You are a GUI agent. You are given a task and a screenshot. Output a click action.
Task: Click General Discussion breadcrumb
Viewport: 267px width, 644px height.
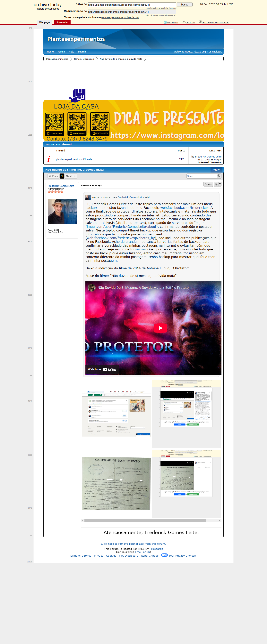click(x=84, y=59)
